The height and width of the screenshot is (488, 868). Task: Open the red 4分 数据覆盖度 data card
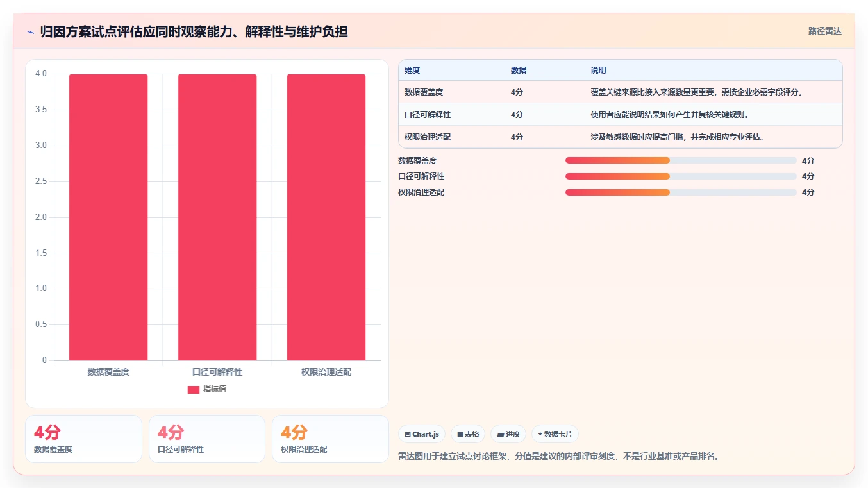pyautogui.click(x=83, y=439)
